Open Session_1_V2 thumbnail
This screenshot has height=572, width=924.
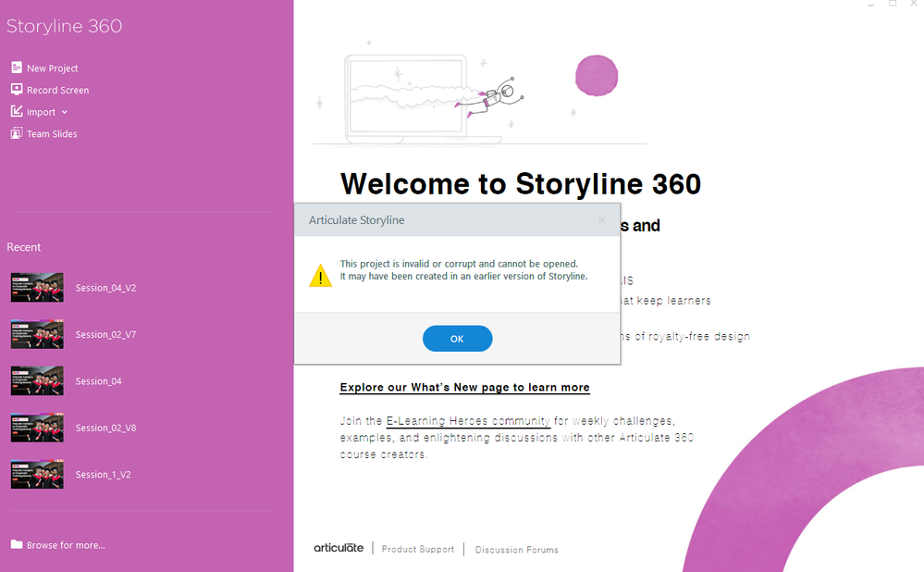click(37, 474)
